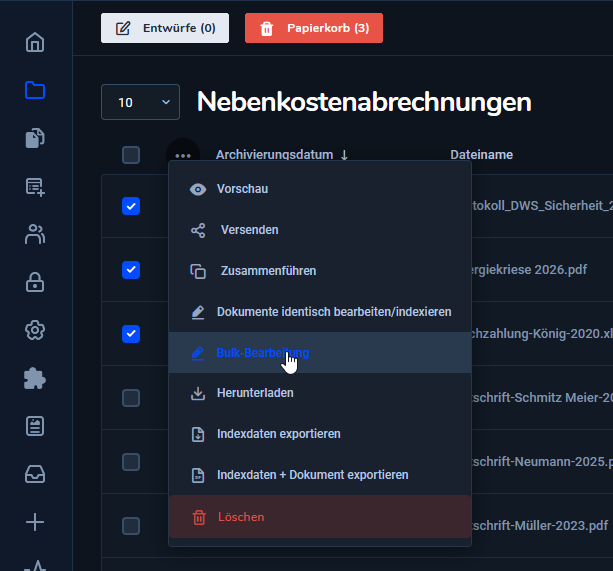Click the trash icon beside Löschen
Image resolution: width=613 pixels, height=571 pixels.
click(199, 517)
